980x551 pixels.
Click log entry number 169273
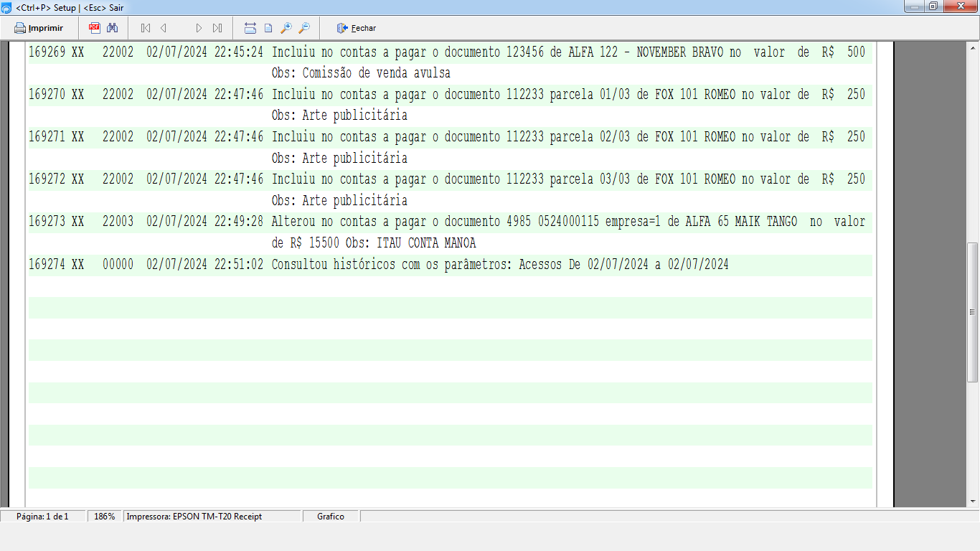[47, 222]
